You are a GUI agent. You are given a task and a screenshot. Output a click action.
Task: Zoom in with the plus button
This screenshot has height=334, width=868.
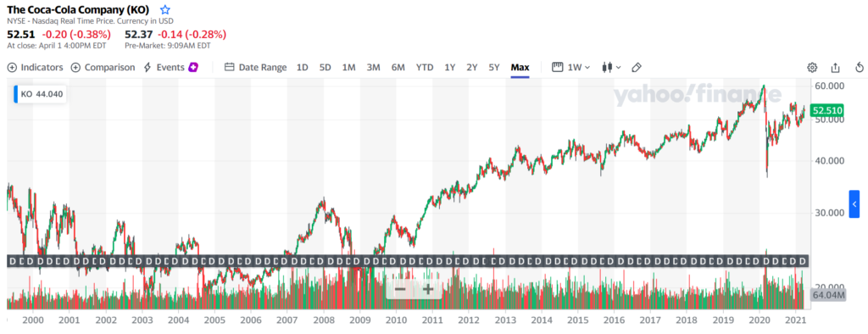tap(428, 288)
